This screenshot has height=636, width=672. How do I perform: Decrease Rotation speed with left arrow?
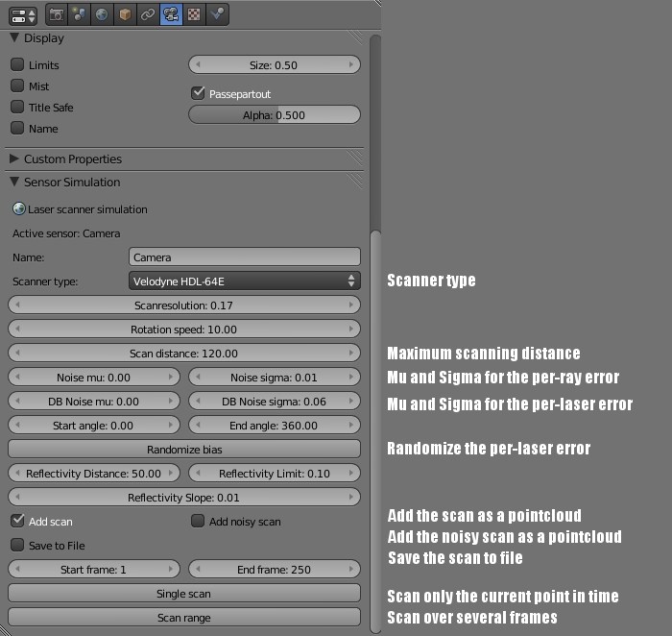pyautogui.click(x=17, y=329)
